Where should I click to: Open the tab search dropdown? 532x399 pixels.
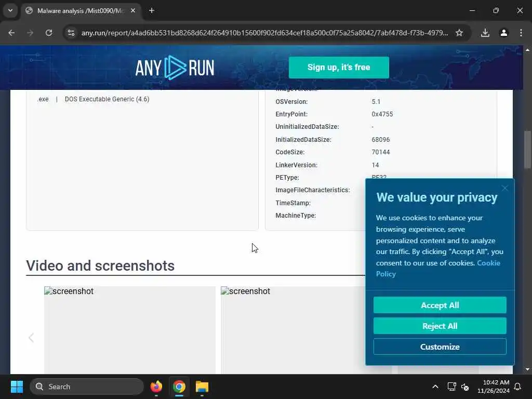[x=10, y=10]
